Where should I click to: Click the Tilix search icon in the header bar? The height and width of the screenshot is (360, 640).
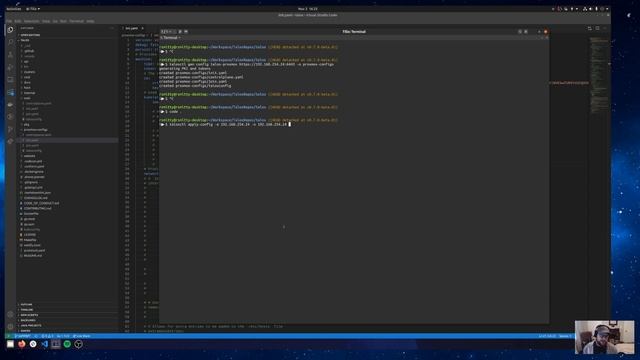click(x=520, y=31)
